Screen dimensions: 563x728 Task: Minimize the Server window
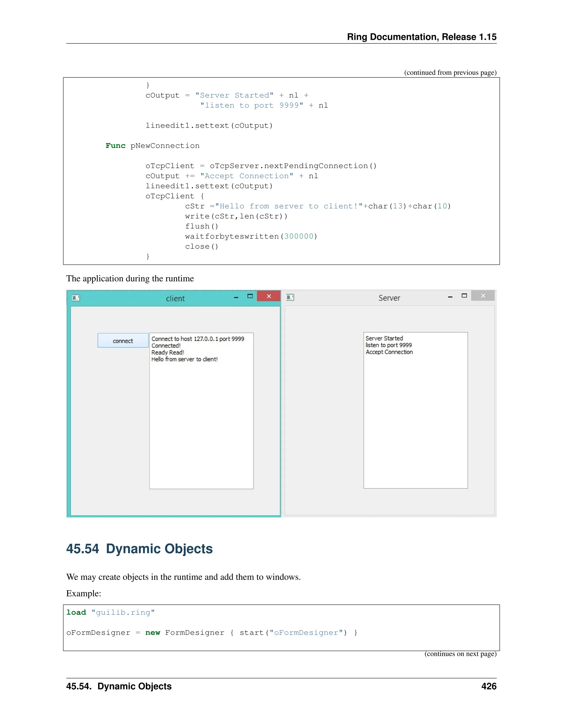[x=450, y=297]
